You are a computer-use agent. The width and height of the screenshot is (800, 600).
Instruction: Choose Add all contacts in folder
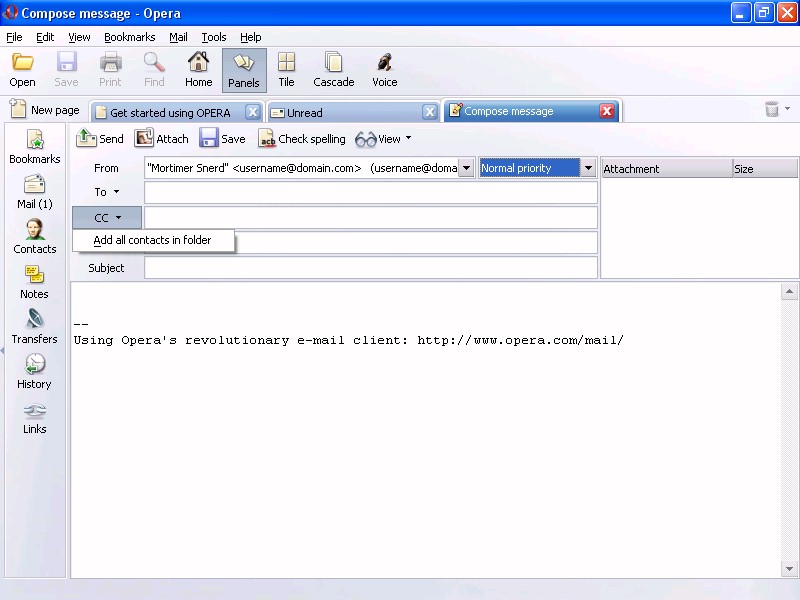(x=153, y=240)
